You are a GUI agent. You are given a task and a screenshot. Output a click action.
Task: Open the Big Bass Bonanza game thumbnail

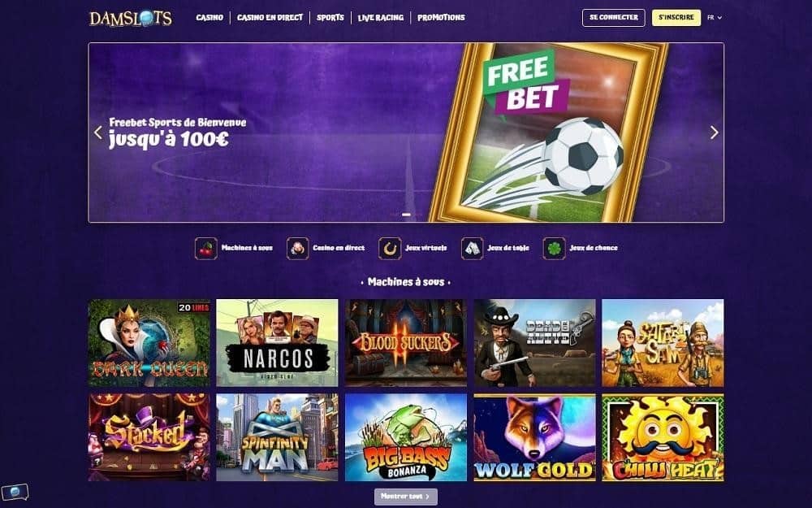pyautogui.click(x=406, y=437)
